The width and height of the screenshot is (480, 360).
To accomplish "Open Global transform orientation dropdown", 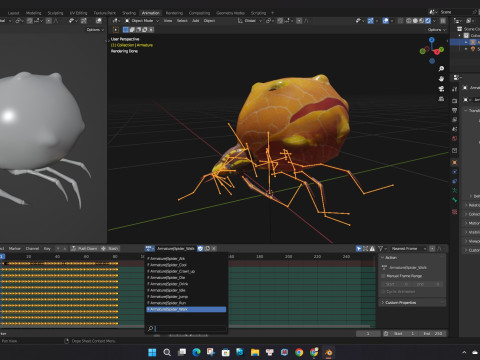I will (250, 21).
